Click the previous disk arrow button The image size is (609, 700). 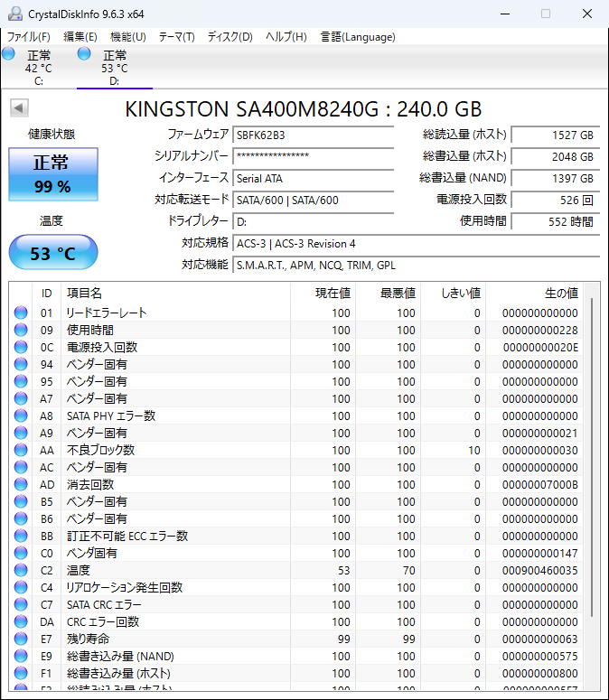click(19, 108)
